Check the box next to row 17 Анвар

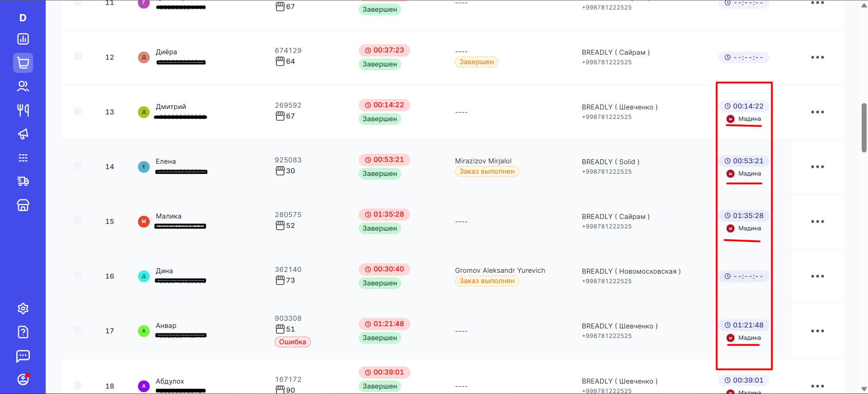coord(78,330)
